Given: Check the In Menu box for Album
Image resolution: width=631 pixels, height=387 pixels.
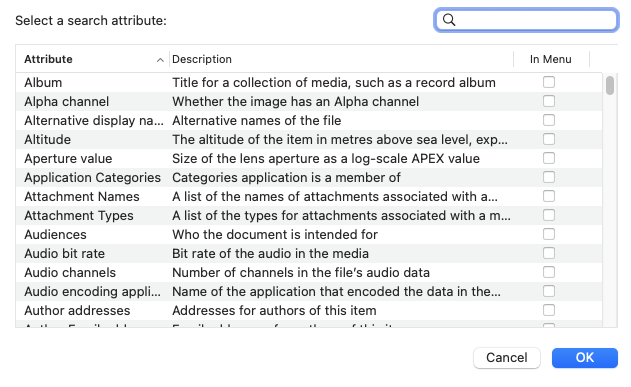Looking at the screenshot, I should [x=549, y=82].
